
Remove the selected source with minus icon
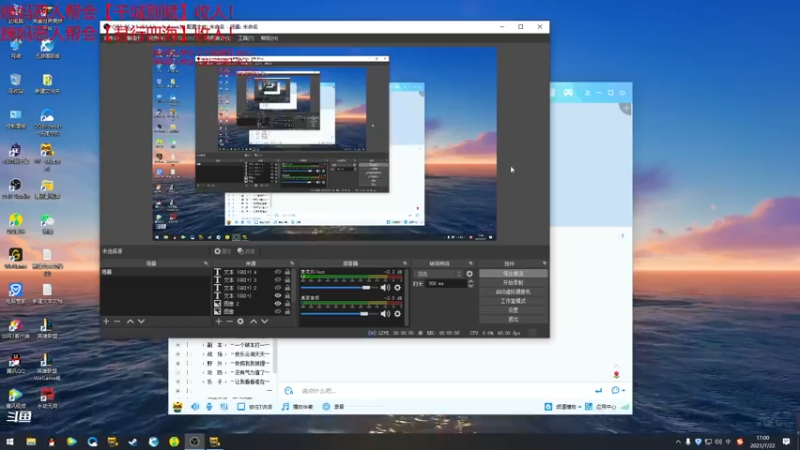(x=229, y=321)
